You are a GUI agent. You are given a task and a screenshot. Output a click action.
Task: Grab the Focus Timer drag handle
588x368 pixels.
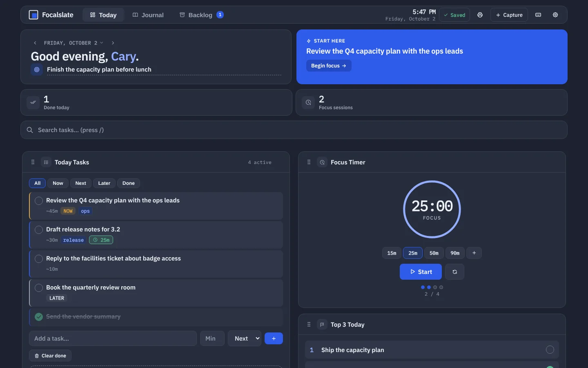(309, 162)
